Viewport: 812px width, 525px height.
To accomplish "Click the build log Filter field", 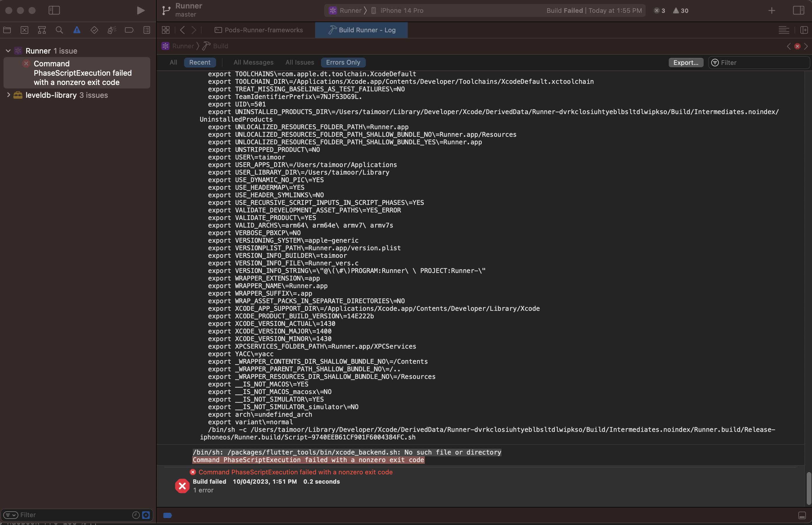I will [759, 63].
